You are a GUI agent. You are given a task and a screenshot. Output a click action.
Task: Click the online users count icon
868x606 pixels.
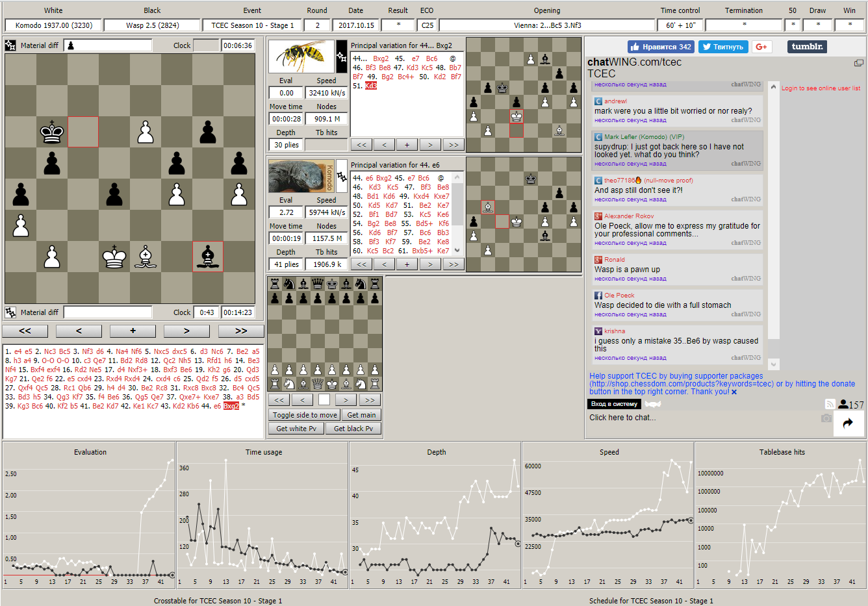click(843, 404)
